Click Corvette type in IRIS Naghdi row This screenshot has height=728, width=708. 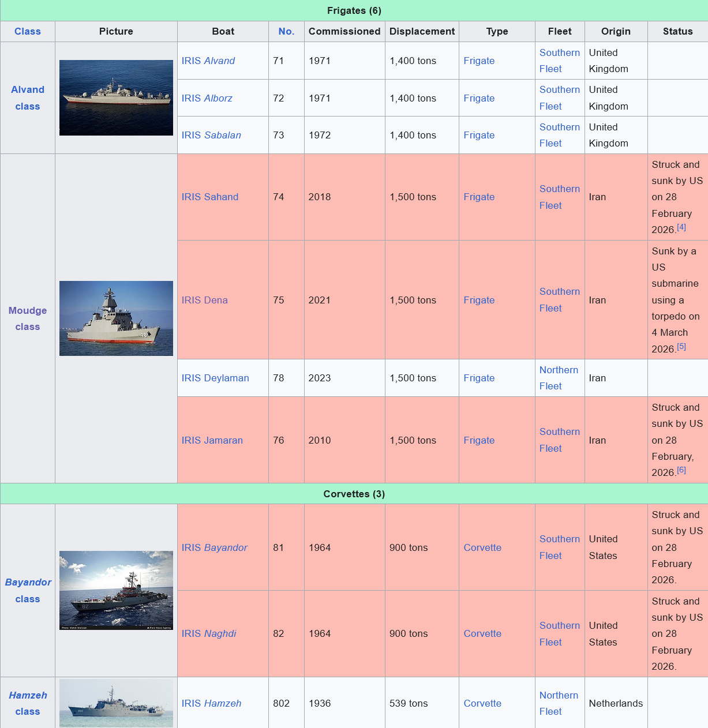tap(482, 633)
